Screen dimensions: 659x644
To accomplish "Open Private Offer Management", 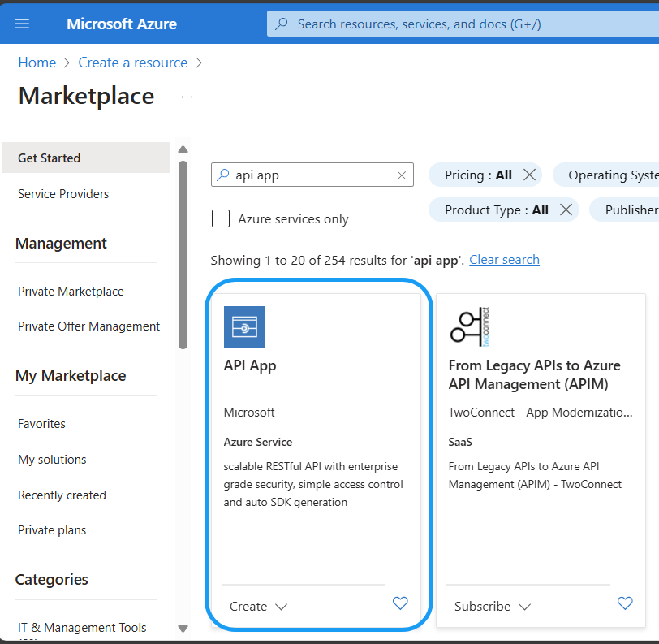I will pos(88,326).
